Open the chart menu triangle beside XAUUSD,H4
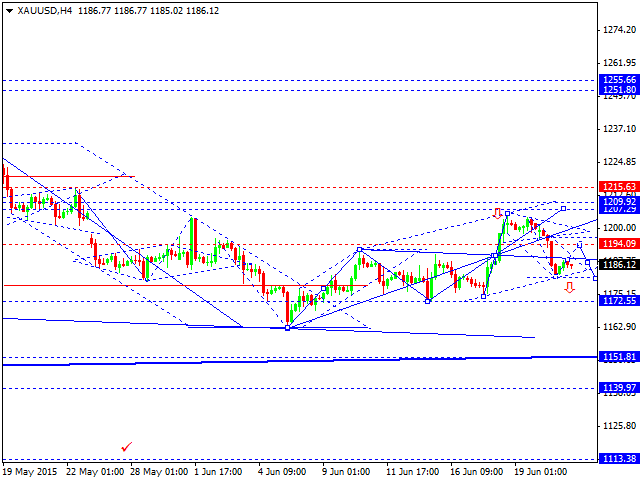Image resolution: width=640 pixels, height=480 pixels. coord(5,8)
